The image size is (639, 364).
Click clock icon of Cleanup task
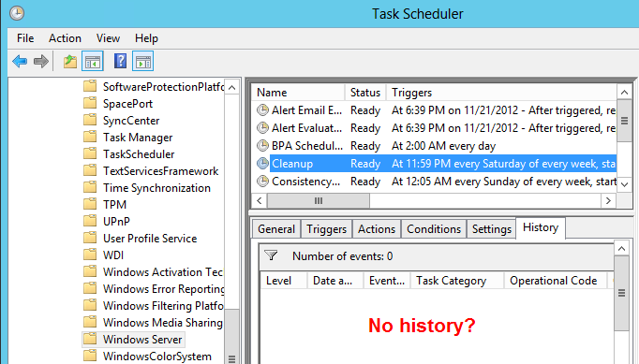263,163
